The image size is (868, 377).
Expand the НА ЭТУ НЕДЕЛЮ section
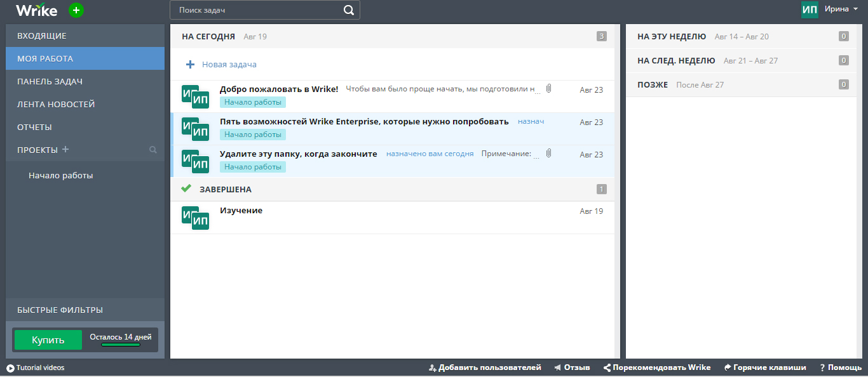[x=741, y=37]
